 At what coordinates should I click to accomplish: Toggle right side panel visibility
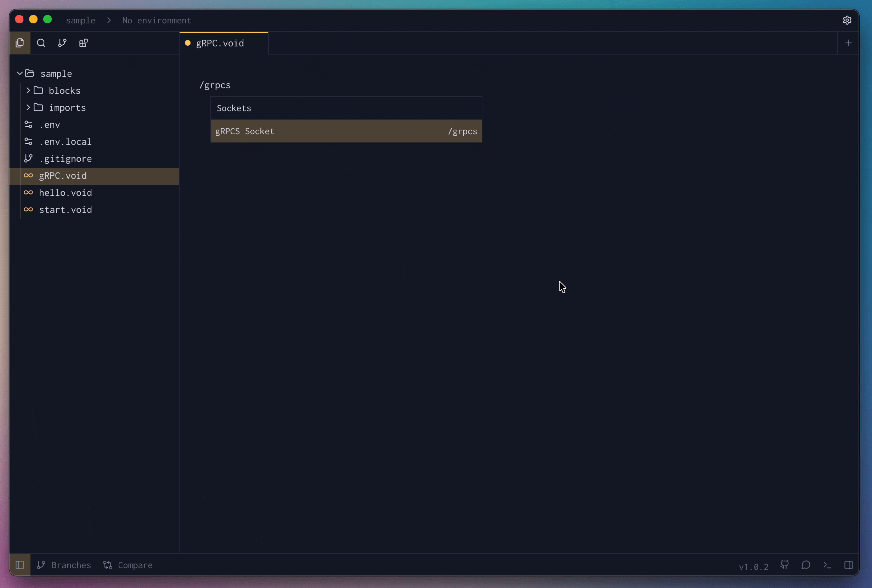(848, 565)
